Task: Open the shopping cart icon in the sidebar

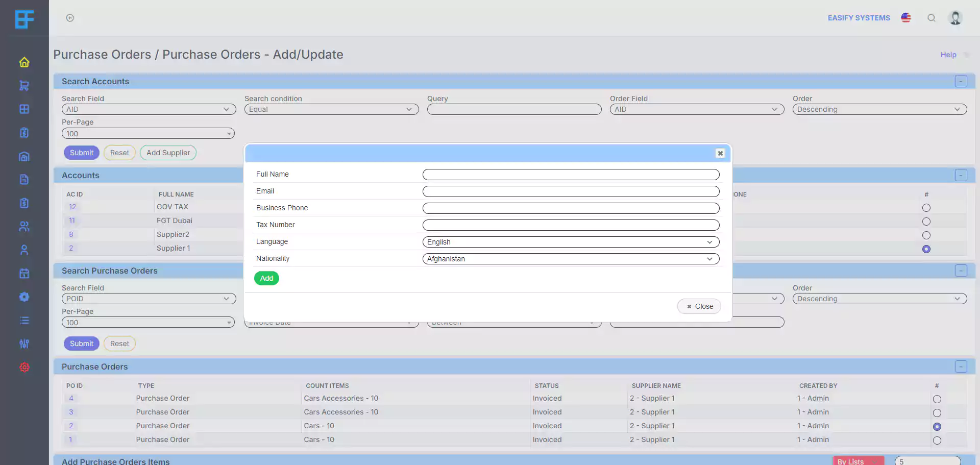Action: coord(24,86)
